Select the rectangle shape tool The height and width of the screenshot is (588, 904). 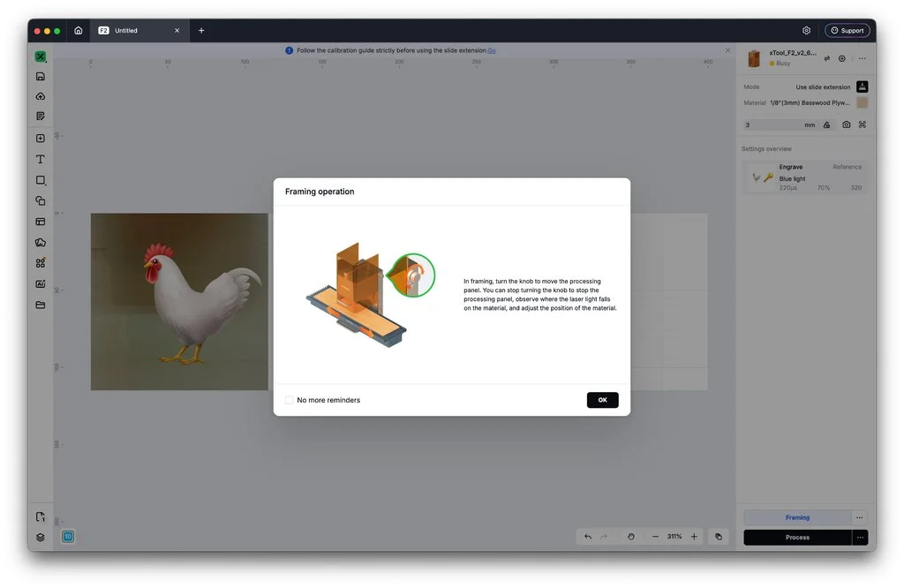click(41, 180)
